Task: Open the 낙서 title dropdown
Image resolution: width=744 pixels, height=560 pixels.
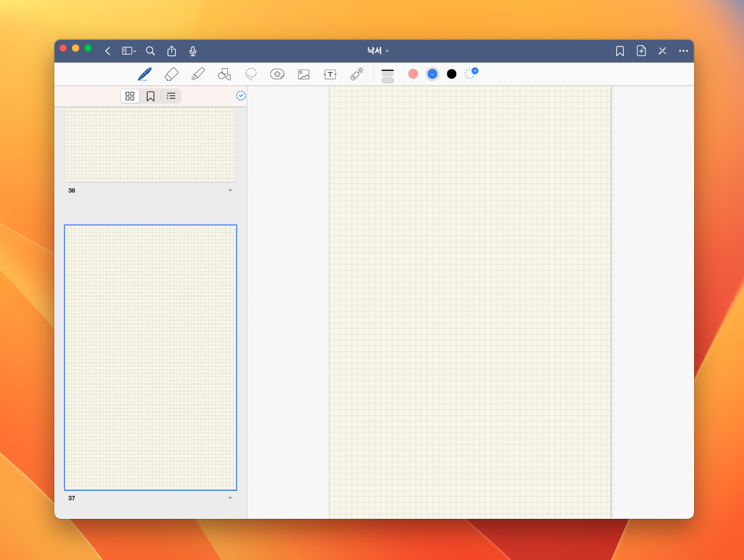Action: tap(378, 51)
